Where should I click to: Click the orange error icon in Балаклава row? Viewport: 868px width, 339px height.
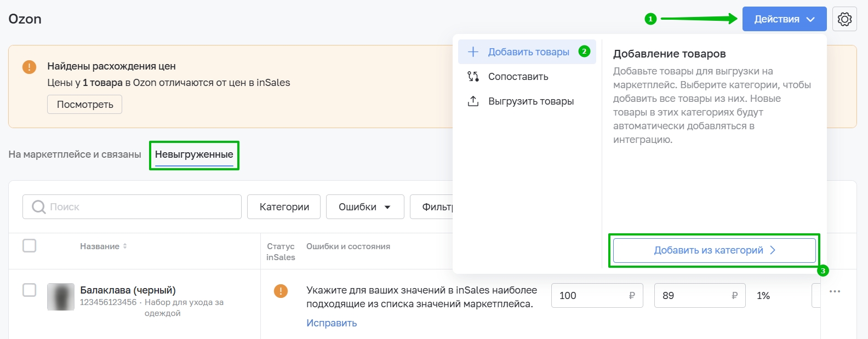281,291
